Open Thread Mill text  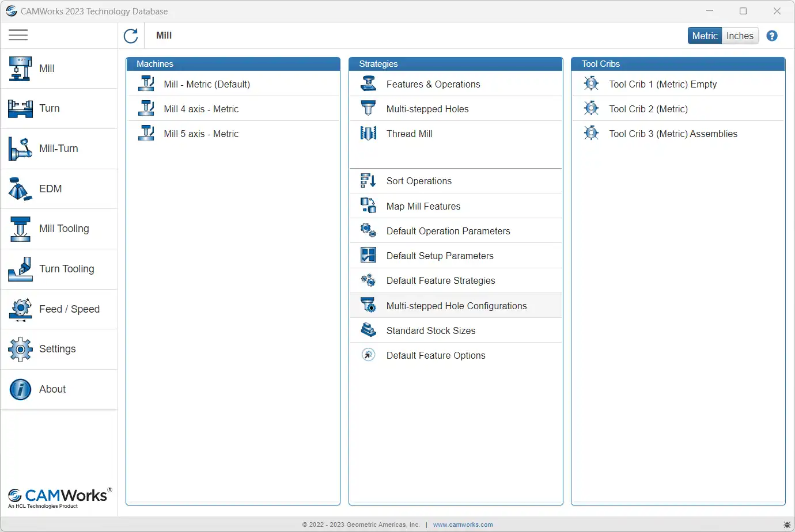[410, 134]
